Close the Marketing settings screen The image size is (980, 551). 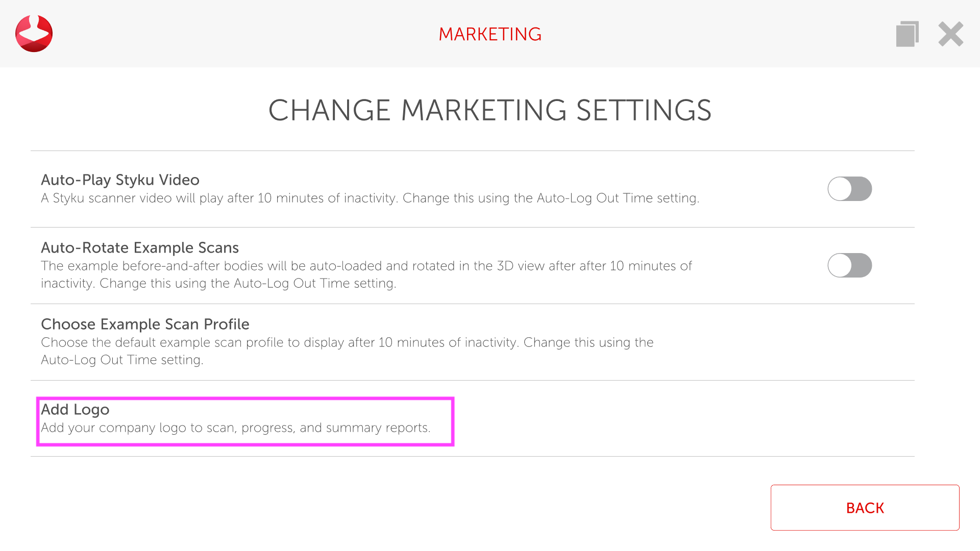950,34
